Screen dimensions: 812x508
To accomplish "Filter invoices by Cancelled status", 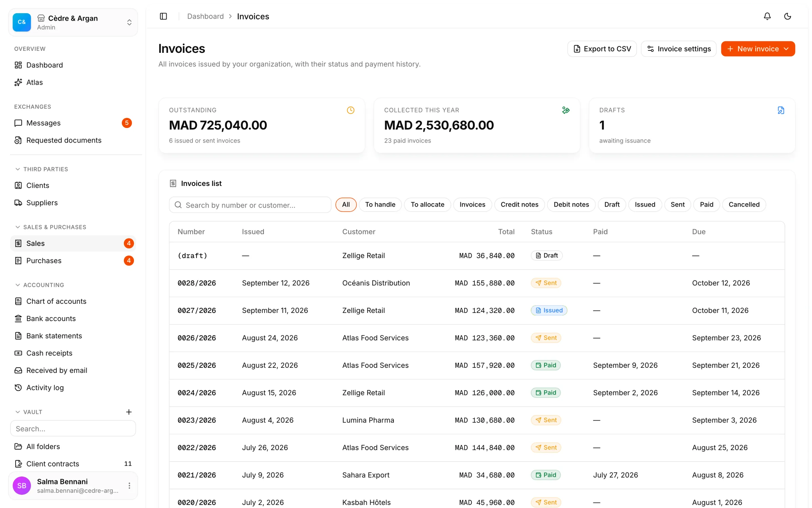I will [x=744, y=205].
